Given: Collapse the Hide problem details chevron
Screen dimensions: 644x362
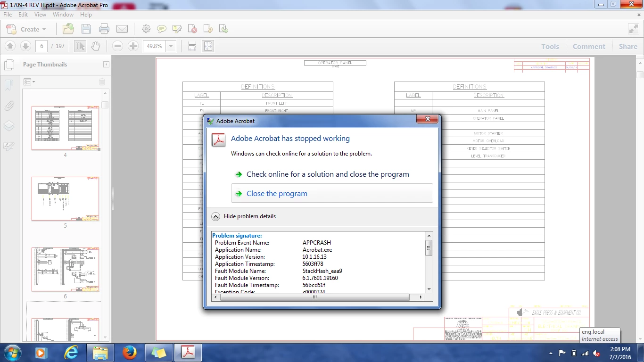Looking at the screenshot, I should [x=215, y=216].
